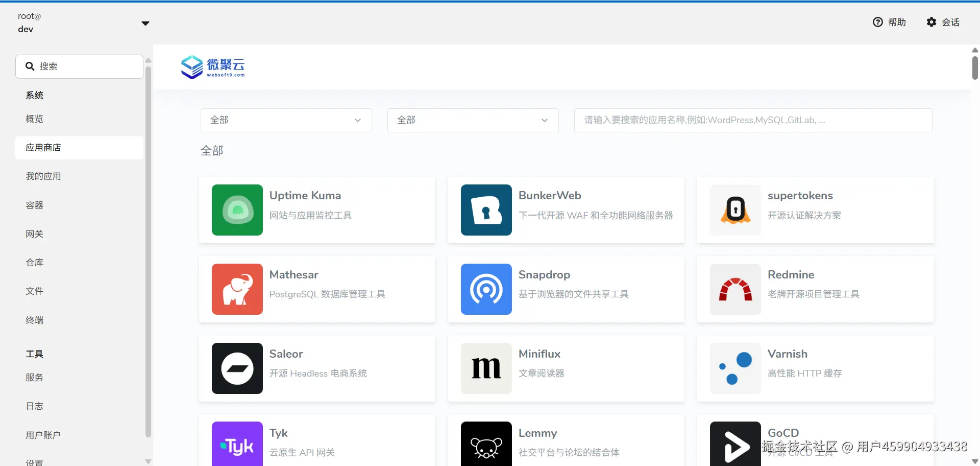Open the Snapdrop title link

[544, 274]
